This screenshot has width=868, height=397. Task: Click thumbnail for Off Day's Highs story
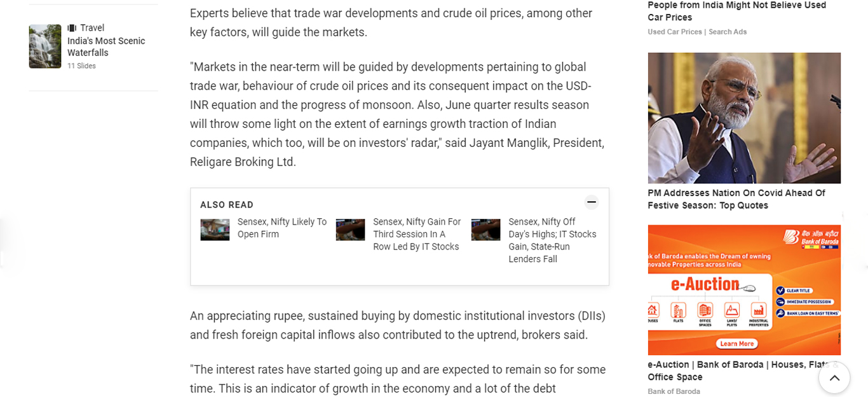pyautogui.click(x=485, y=230)
